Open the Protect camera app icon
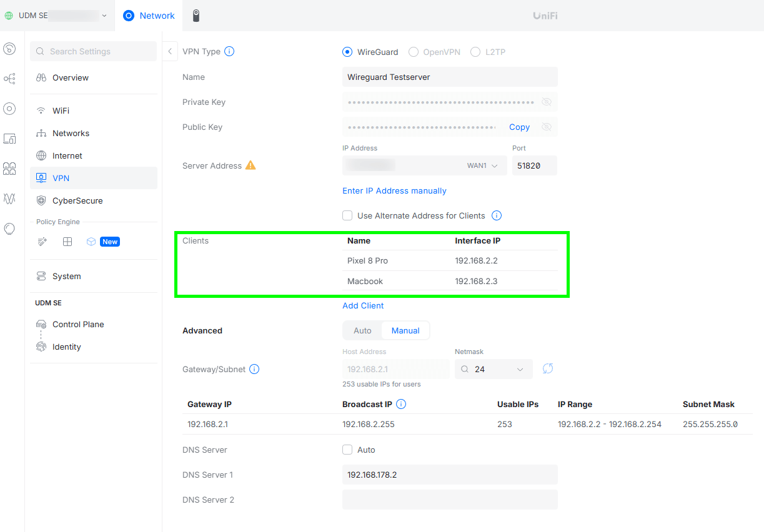This screenshot has height=532, width=764. click(196, 16)
